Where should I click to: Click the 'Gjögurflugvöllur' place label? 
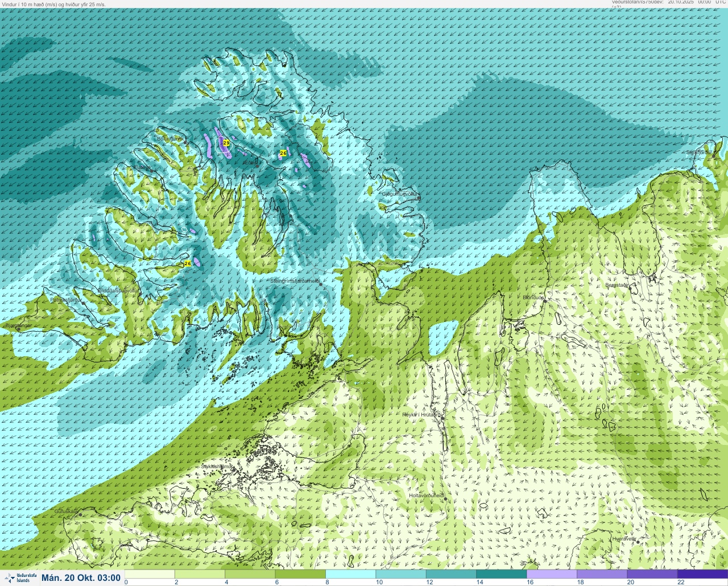click(x=399, y=195)
